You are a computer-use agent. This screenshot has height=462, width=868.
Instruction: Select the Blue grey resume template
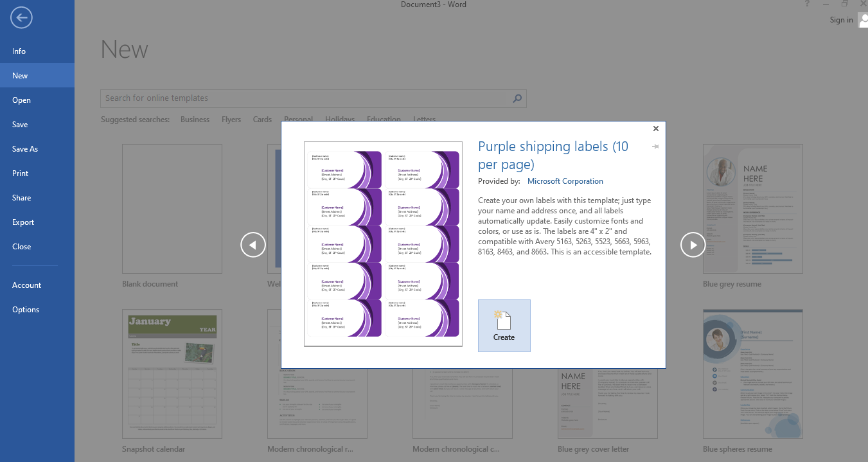tap(753, 209)
